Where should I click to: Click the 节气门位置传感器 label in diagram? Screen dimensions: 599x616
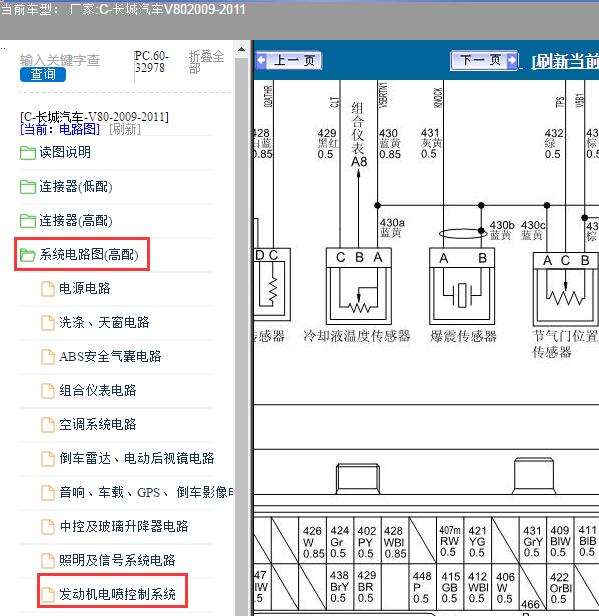565,344
